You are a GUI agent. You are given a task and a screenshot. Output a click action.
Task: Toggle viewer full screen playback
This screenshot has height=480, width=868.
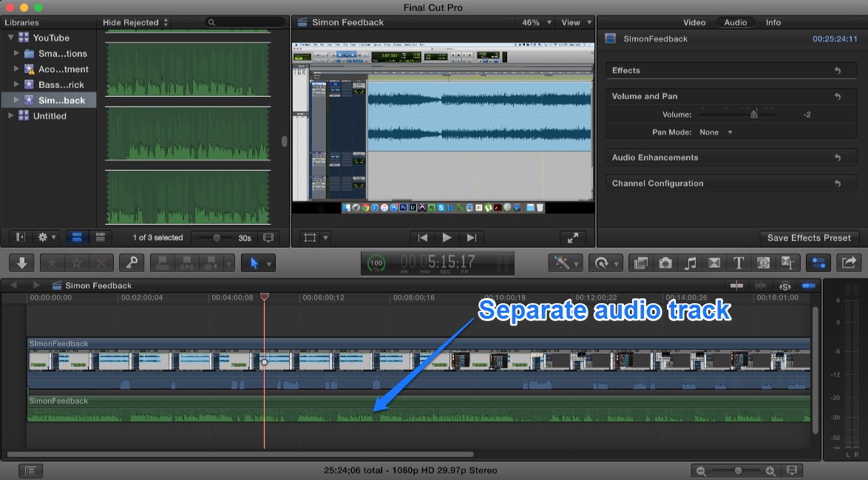573,238
